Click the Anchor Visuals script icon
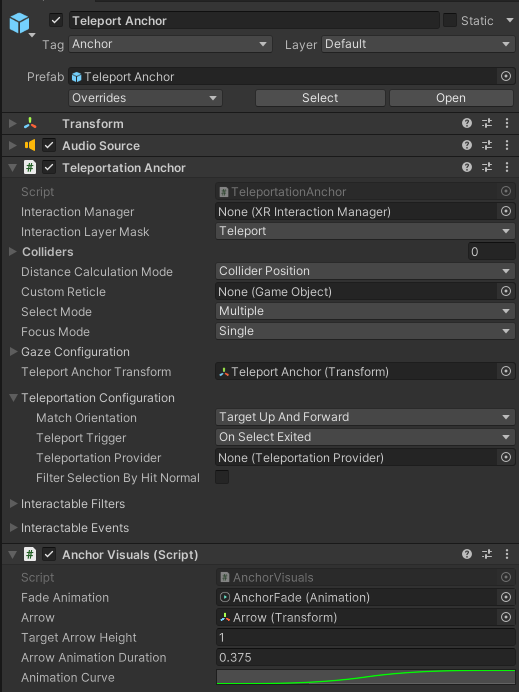This screenshot has width=519, height=692. pyautogui.click(x=30, y=554)
